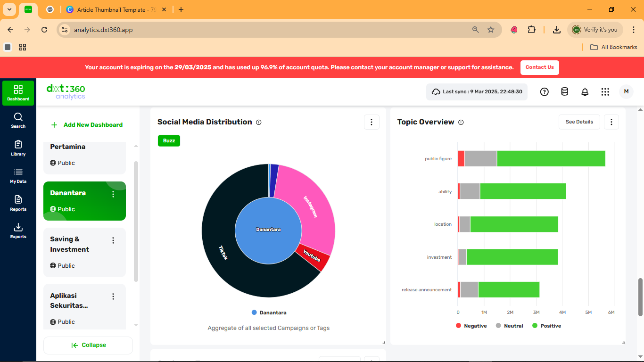The width and height of the screenshot is (644, 362).
Task: Toggle Positive legend in Topic Overview
Action: 546,326
